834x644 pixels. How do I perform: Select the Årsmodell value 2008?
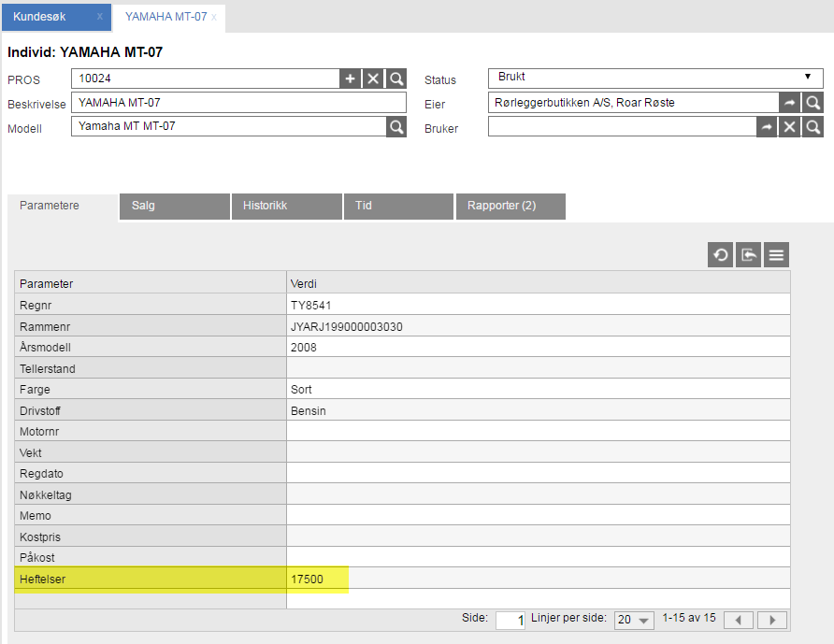(x=303, y=348)
